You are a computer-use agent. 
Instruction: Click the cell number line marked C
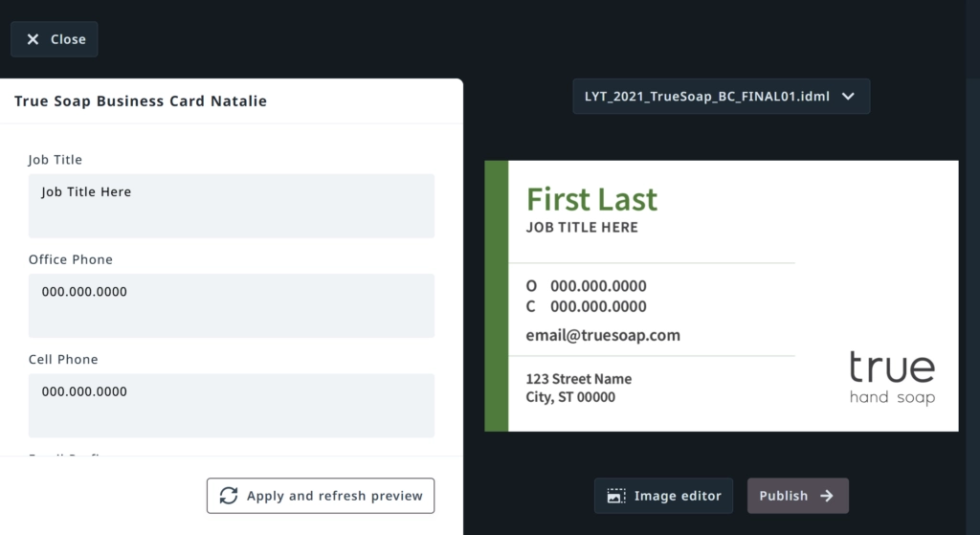(x=587, y=306)
